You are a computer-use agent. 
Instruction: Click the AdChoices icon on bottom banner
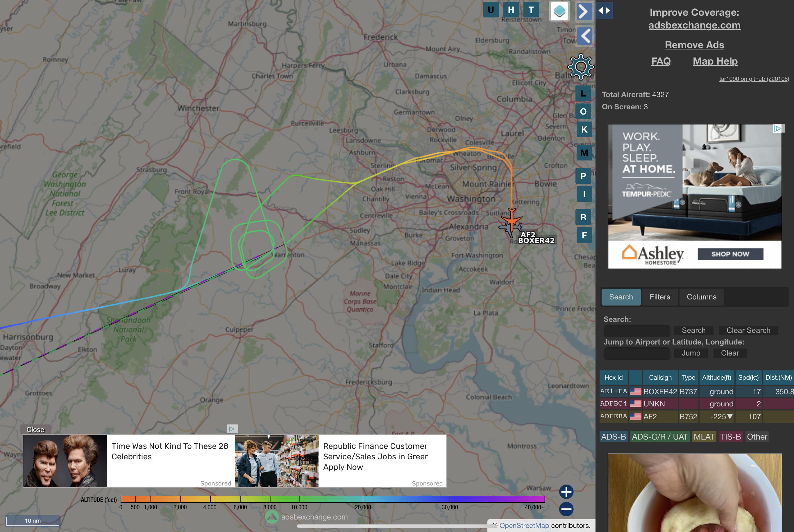tap(232, 429)
